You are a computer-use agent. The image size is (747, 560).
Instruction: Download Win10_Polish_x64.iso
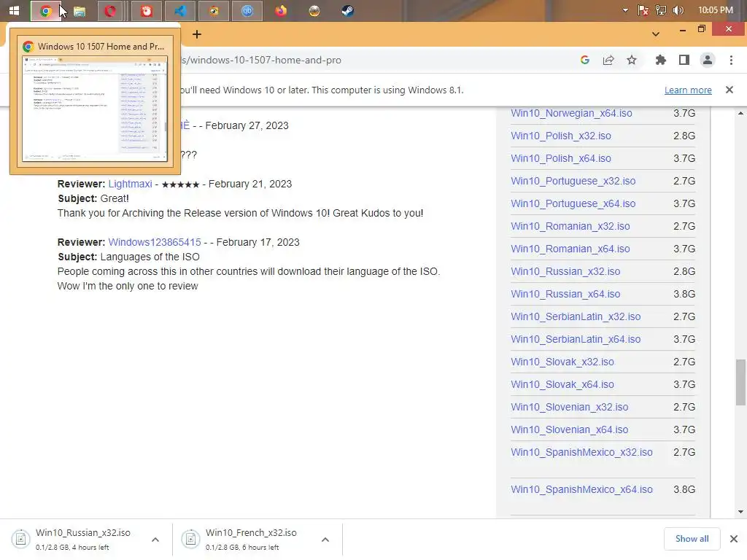coord(561,158)
